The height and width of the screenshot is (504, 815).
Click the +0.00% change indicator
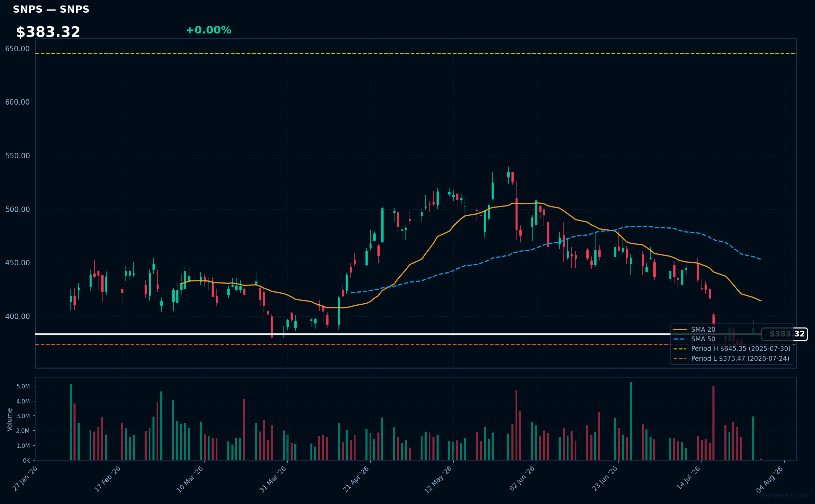click(x=209, y=30)
